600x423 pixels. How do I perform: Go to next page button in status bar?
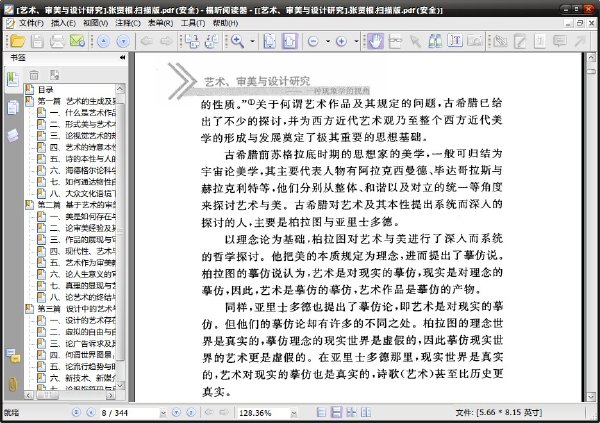tap(176, 412)
